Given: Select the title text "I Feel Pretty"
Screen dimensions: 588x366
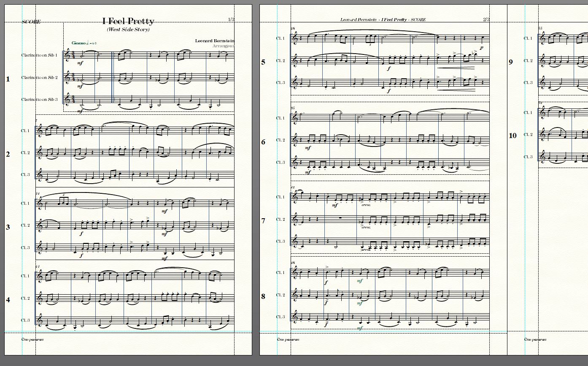Looking at the screenshot, I should [128, 21].
